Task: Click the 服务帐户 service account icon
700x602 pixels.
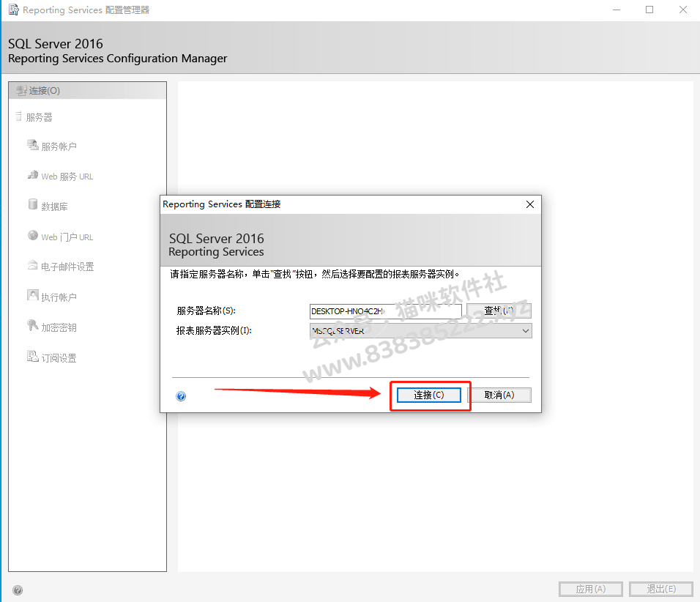Action: point(33,145)
